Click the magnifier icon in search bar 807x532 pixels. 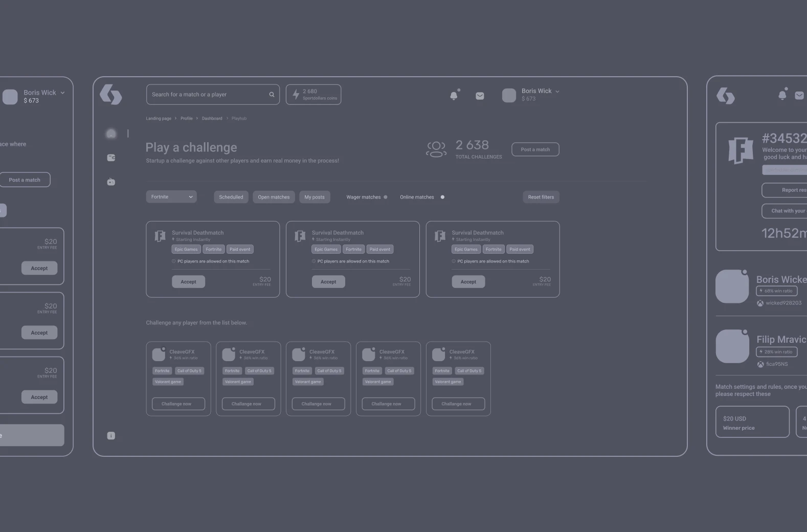[272, 95]
